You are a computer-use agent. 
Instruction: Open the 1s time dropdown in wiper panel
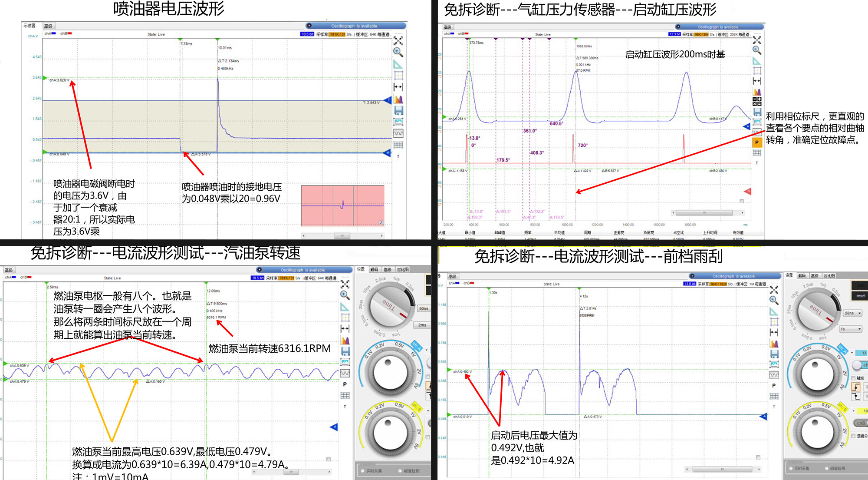(x=851, y=329)
